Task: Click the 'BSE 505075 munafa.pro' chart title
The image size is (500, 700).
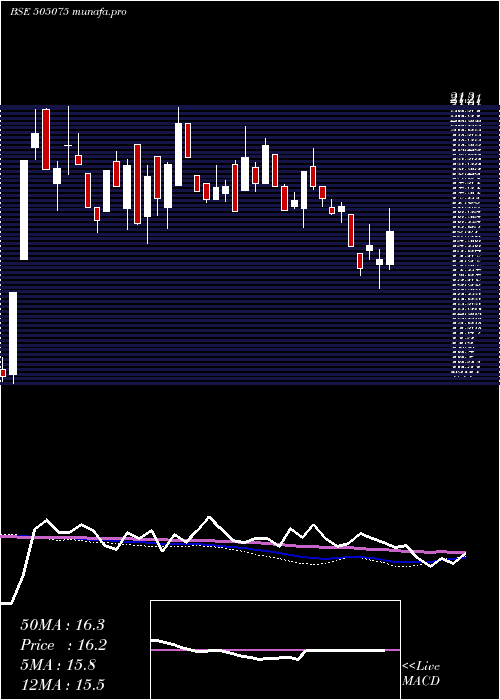Action: pos(68,12)
